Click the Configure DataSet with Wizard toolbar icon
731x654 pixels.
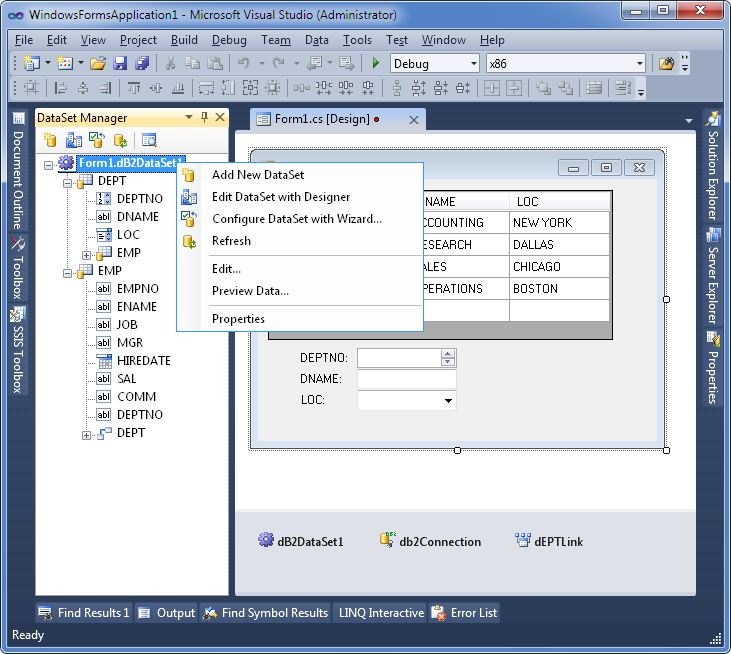pos(97,140)
